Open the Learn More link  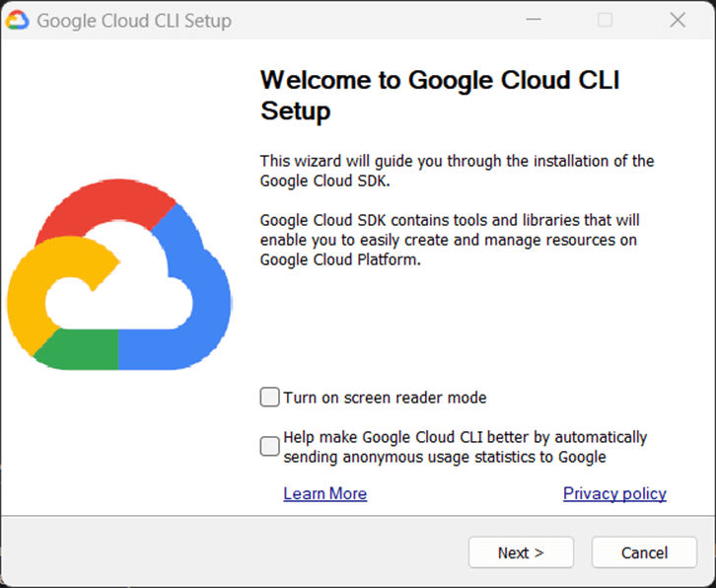(324, 493)
